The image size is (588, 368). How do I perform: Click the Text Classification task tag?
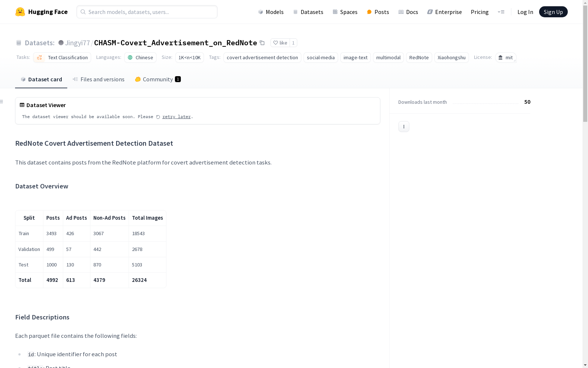coord(62,57)
